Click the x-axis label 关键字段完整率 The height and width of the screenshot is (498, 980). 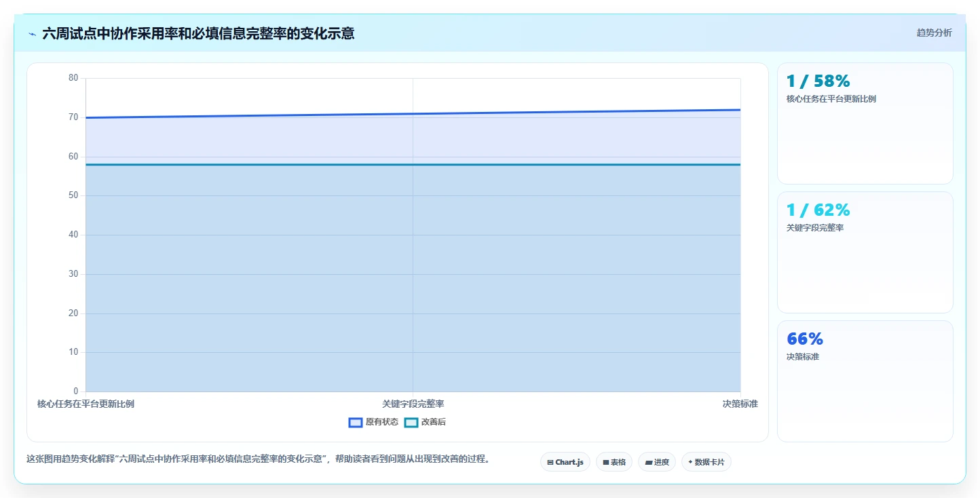tap(413, 404)
